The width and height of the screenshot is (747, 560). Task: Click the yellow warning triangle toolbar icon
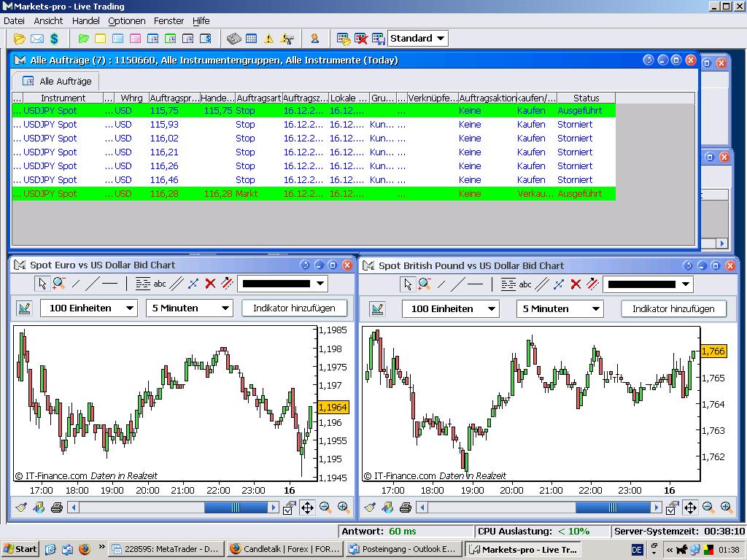[x=268, y=39]
